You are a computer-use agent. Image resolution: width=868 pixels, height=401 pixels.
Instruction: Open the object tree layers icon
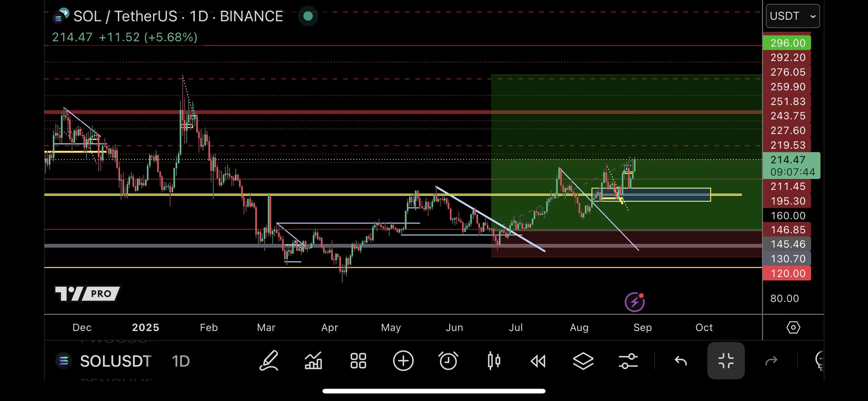583,361
